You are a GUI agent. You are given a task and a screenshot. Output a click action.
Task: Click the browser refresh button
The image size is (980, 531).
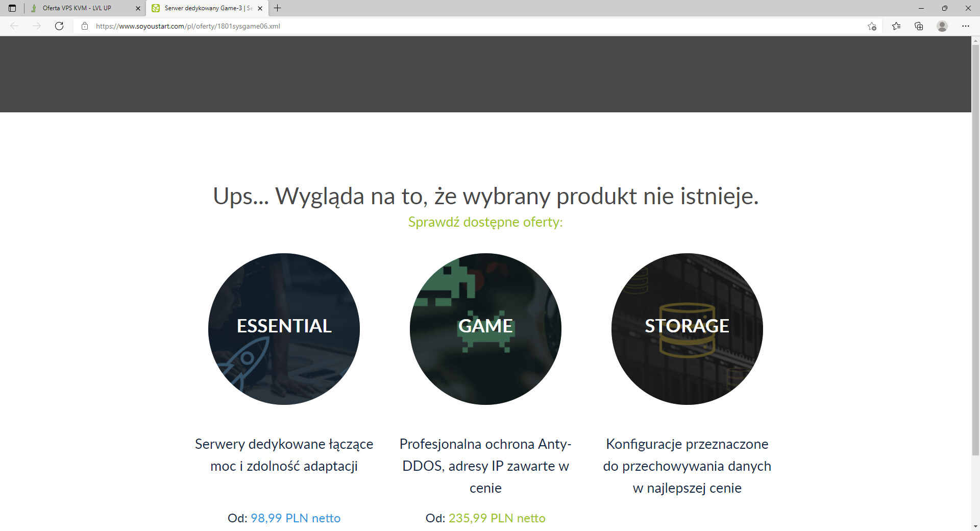coord(59,26)
